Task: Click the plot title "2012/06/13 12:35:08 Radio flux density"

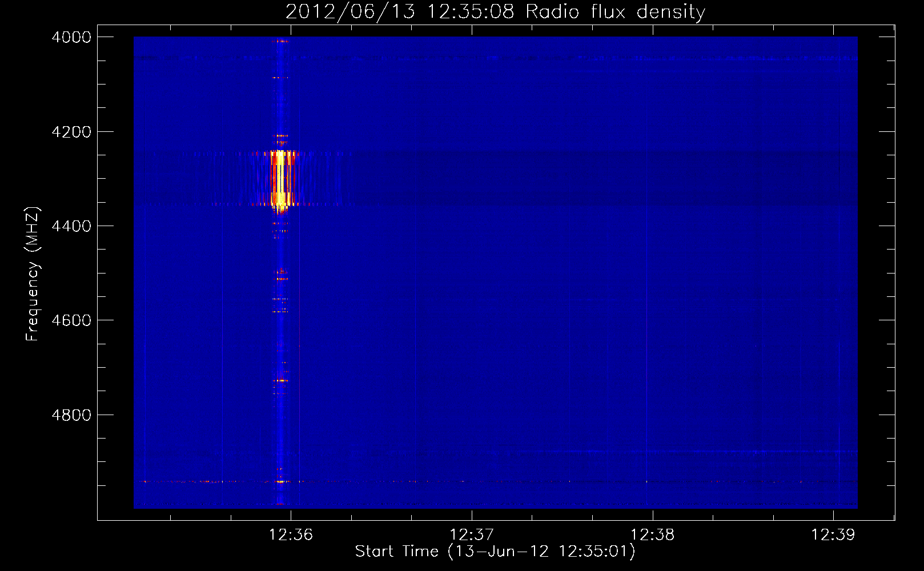Action: coord(495,11)
